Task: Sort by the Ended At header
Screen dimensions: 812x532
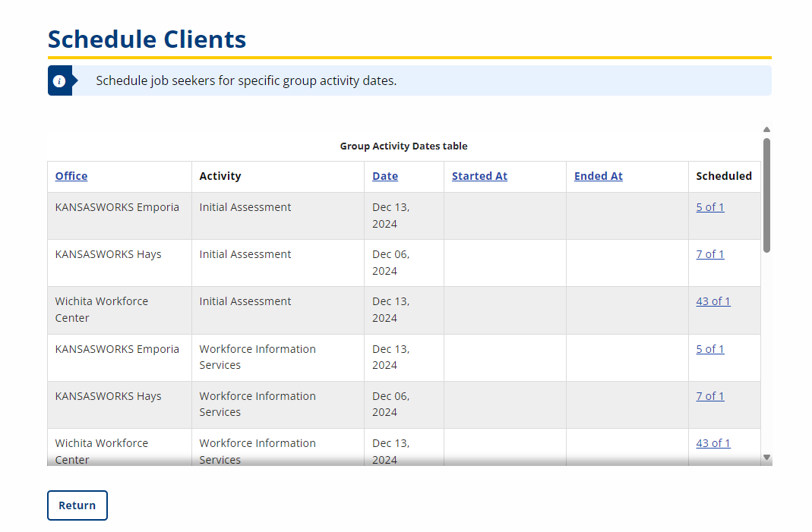Action: 599,176
